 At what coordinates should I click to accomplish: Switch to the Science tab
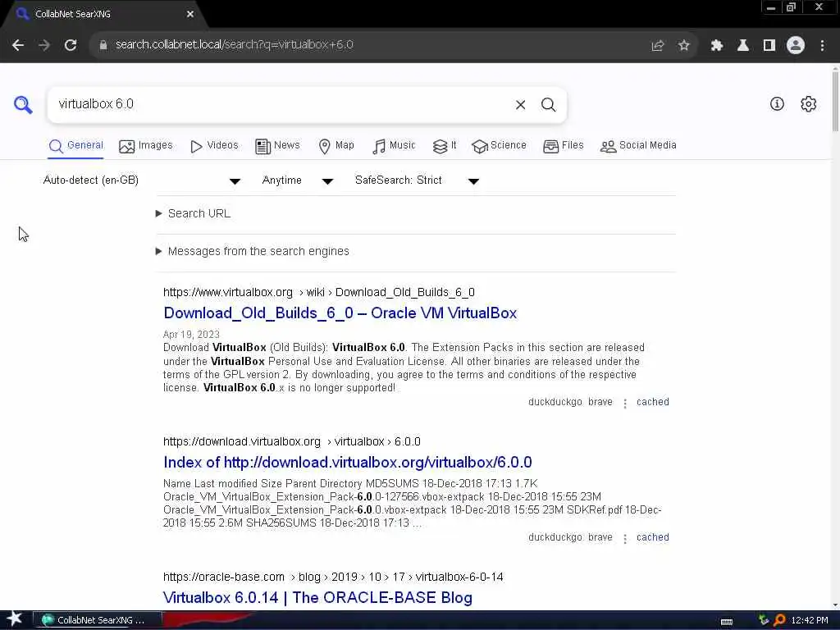tap(499, 146)
